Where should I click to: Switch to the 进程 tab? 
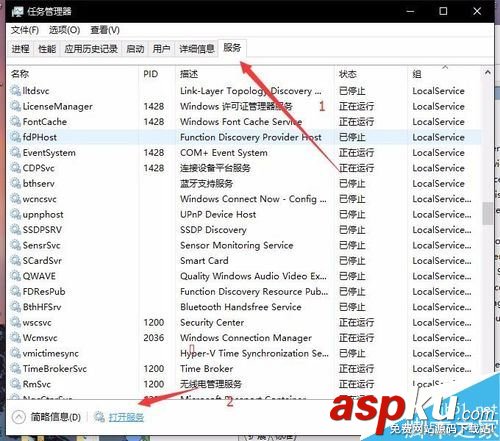pyautogui.click(x=21, y=49)
